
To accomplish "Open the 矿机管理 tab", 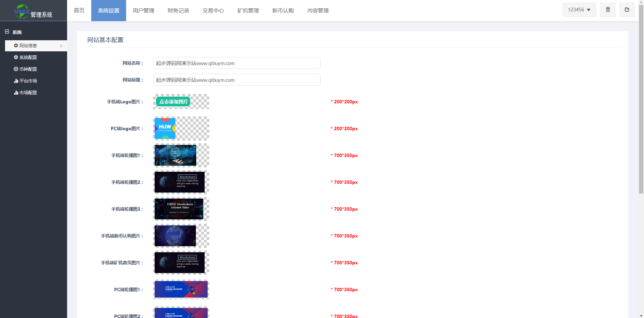I will click(248, 11).
